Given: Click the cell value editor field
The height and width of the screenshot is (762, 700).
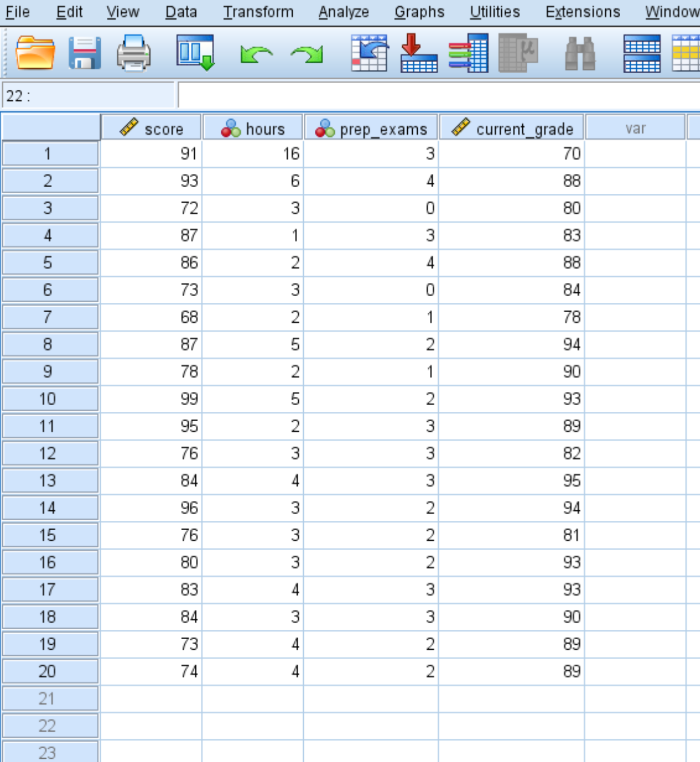Looking at the screenshot, I should (439, 96).
